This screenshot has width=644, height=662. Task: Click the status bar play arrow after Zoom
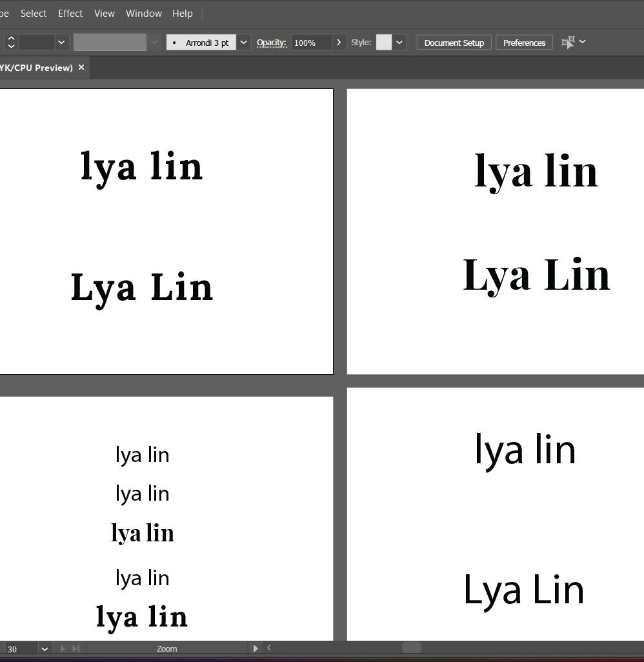(256, 648)
